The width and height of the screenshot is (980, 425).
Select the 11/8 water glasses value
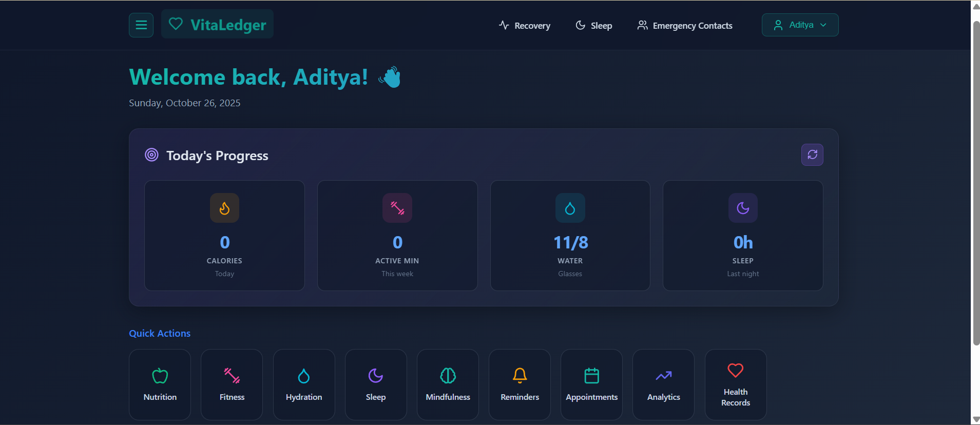(570, 242)
